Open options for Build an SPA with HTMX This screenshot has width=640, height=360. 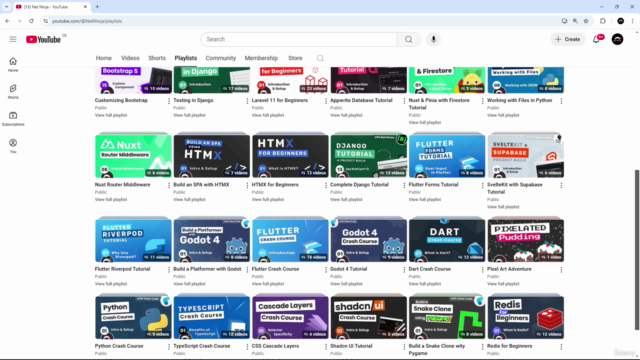pos(247,185)
